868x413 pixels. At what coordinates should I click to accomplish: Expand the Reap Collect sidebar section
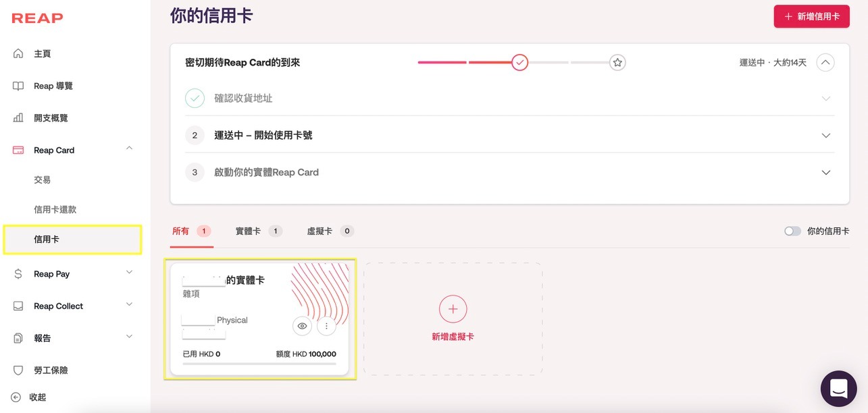[x=130, y=304]
